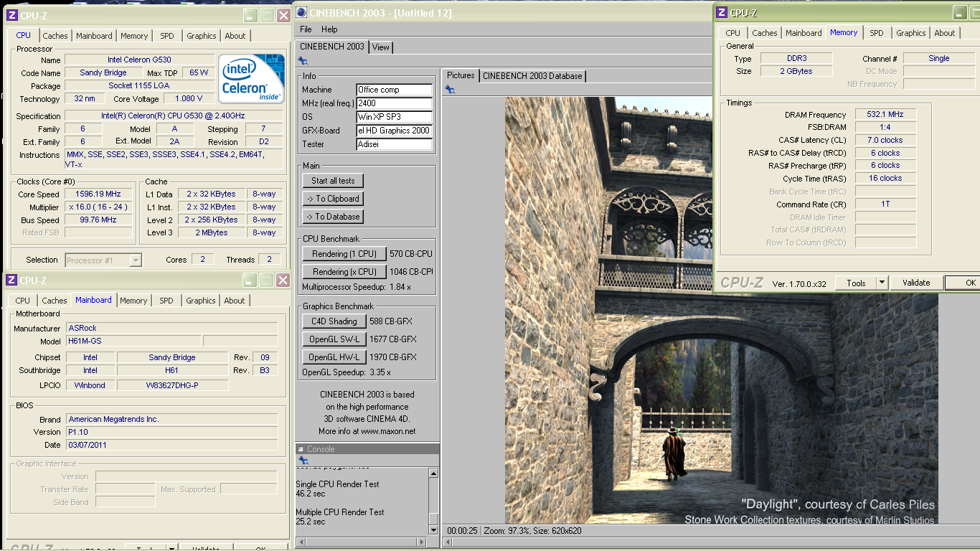Click the To Clipboard button
Screen dimensions: 980x551
[333, 199]
